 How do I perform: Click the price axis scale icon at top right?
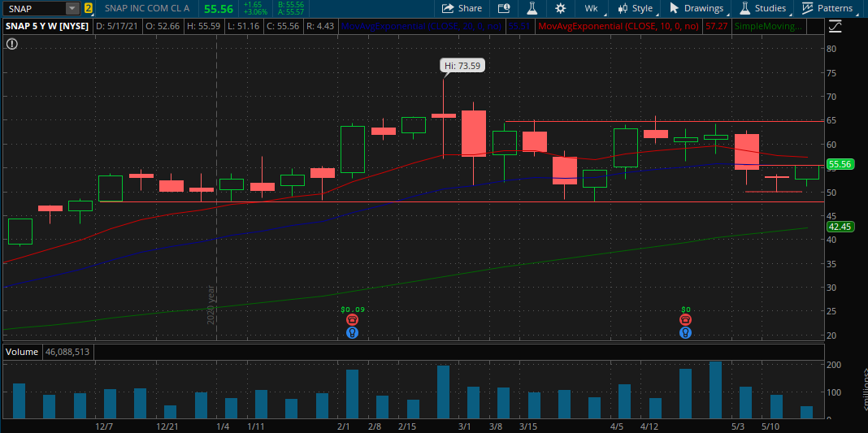click(835, 26)
